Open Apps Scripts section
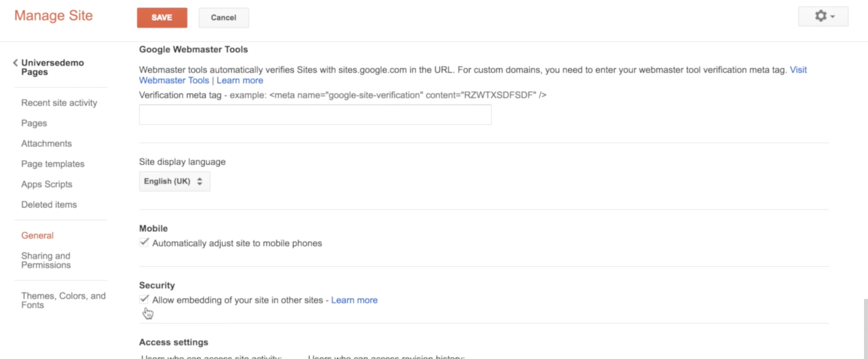868x359 pixels. tap(47, 184)
